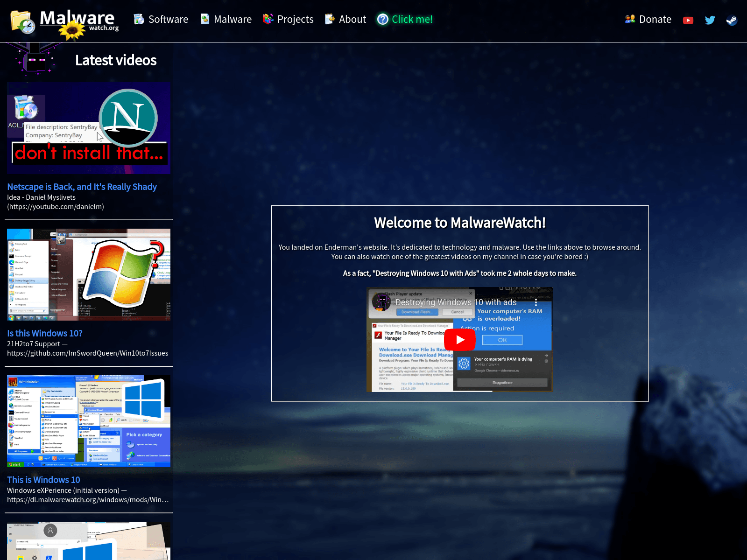Click the 'Welcome to MalwareWatch!' heading
Image resolution: width=747 pixels, height=560 pixels.
point(460,223)
